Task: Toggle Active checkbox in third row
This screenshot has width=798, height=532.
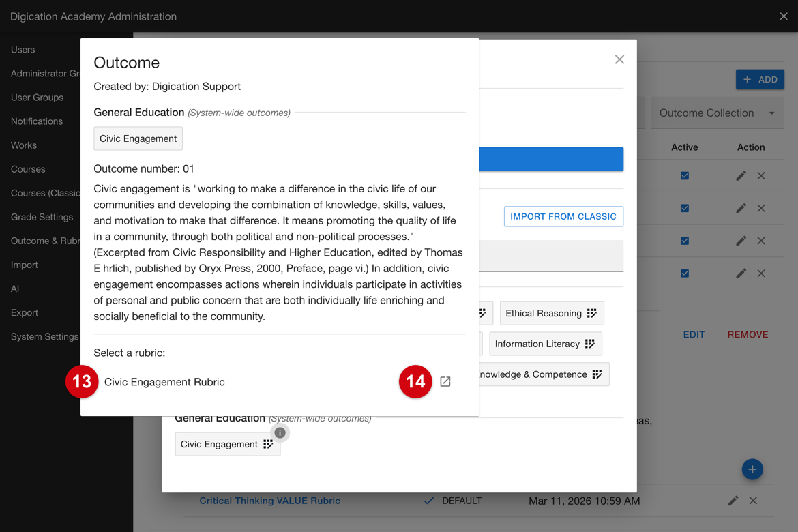Action: click(685, 241)
